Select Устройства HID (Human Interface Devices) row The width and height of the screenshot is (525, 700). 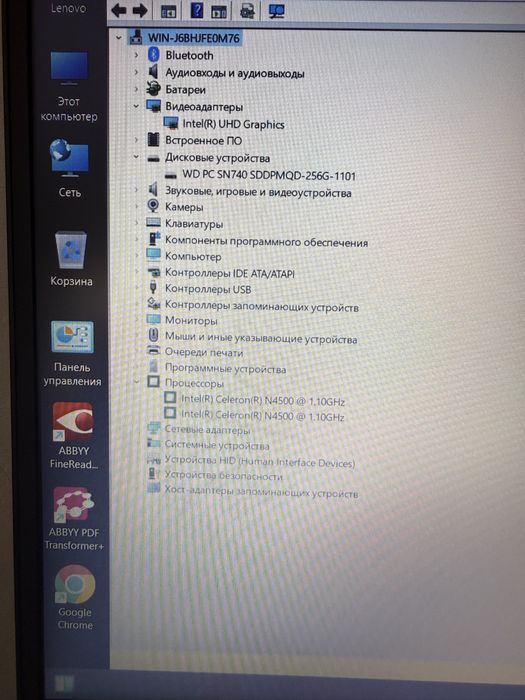click(260, 462)
